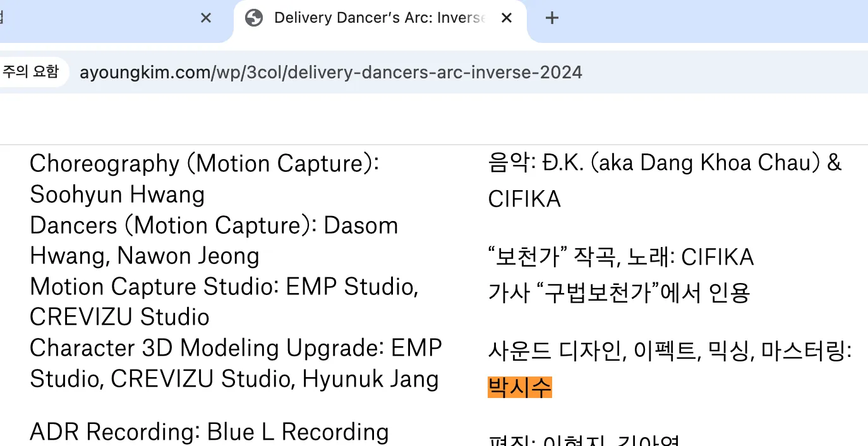Image resolution: width=868 pixels, height=446 pixels.
Task: Click the '가사 “구법보천가”에서 인용' line
Action: click(x=619, y=292)
